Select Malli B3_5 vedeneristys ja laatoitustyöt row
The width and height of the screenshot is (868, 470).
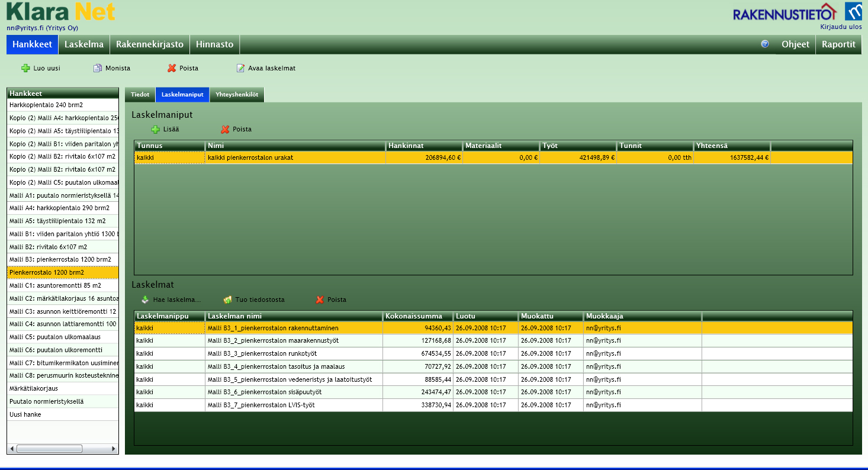click(493, 379)
